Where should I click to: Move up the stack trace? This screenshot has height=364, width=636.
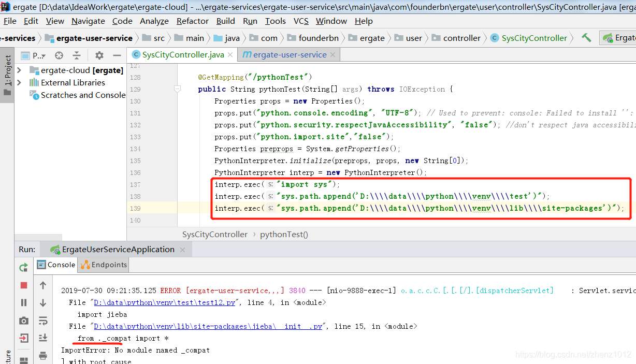pyautogui.click(x=43, y=285)
